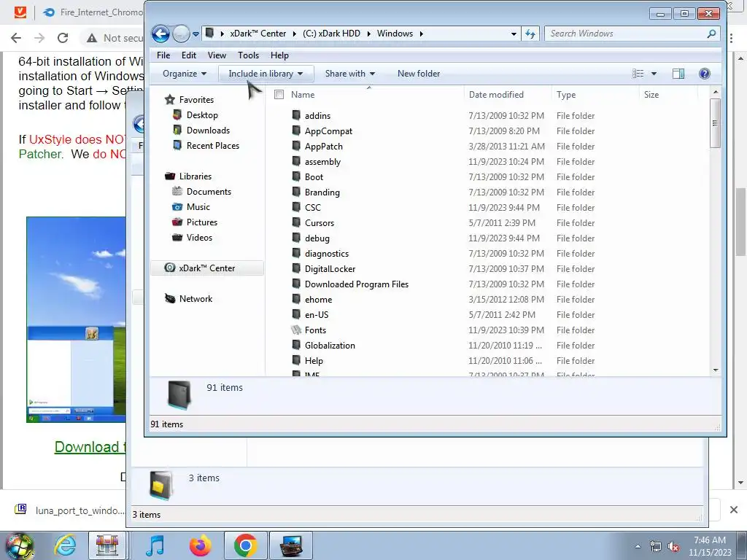
Task: Click the search magnifier icon in Search Windows
Action: pyautogui.click(x=711, y=34)
